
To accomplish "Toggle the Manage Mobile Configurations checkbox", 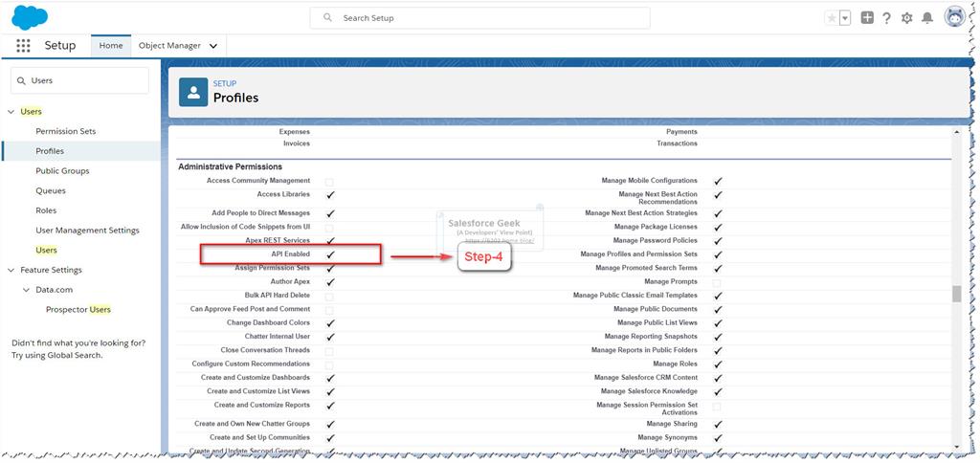I will coord(718,181).
